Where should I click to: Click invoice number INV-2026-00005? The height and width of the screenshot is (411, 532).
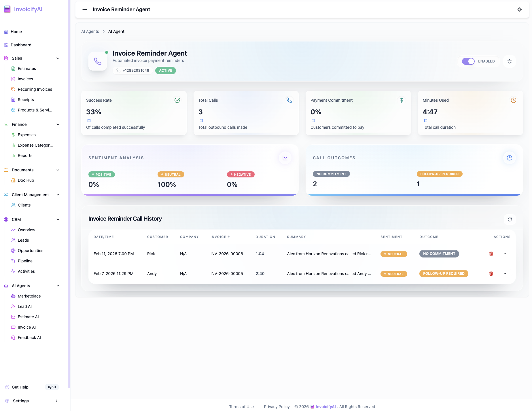(227, 274)
